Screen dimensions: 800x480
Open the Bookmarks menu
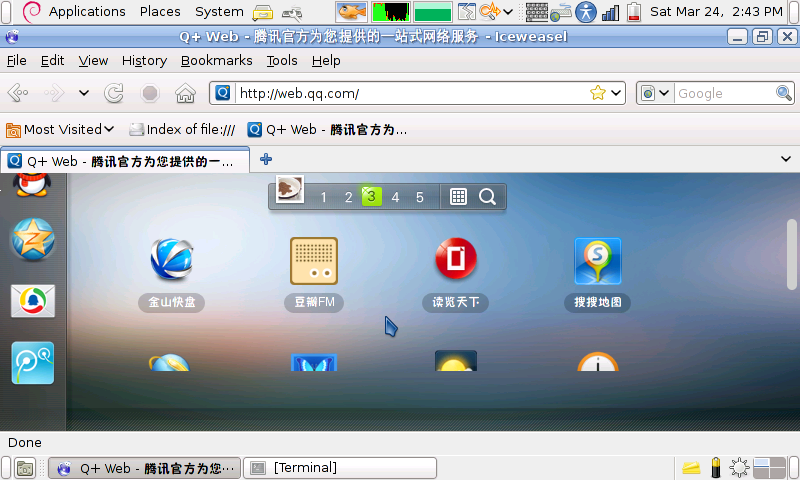pos(216,61)
